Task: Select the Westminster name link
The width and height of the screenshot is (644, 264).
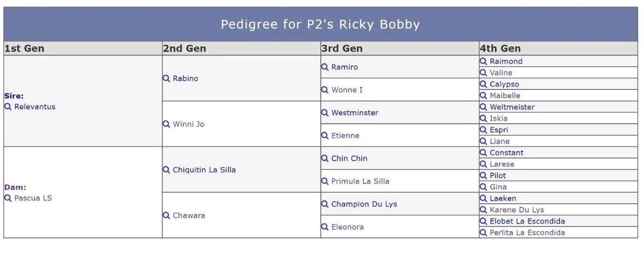Action: point(355,112)
